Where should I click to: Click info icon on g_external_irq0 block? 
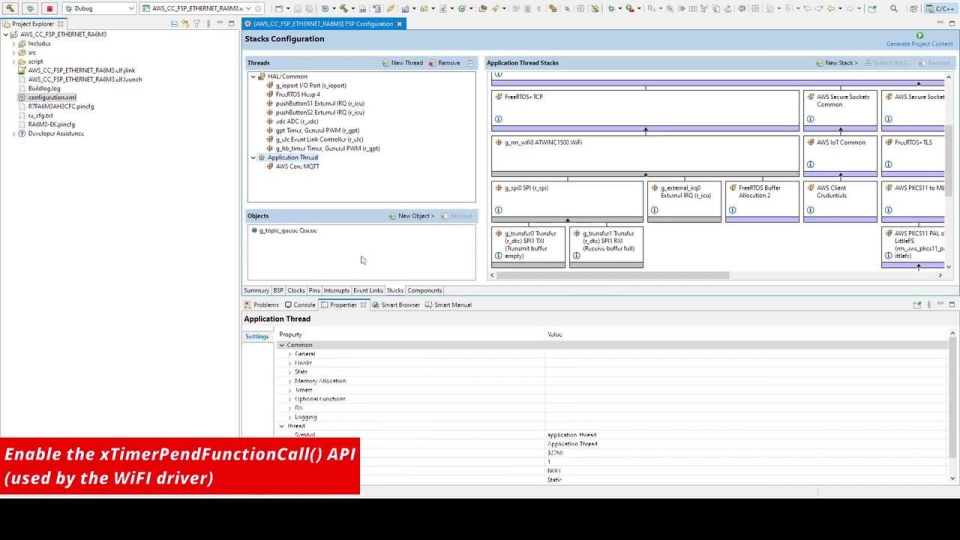(x=654, y=210)
